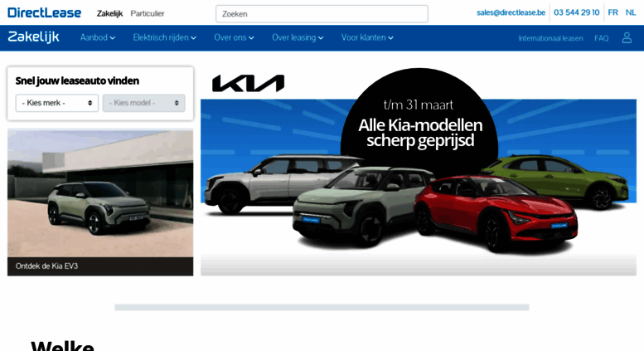Open the user account icon
Image resolution: width=644 pixels, height=351 pixels.
(x=627, y=38)
